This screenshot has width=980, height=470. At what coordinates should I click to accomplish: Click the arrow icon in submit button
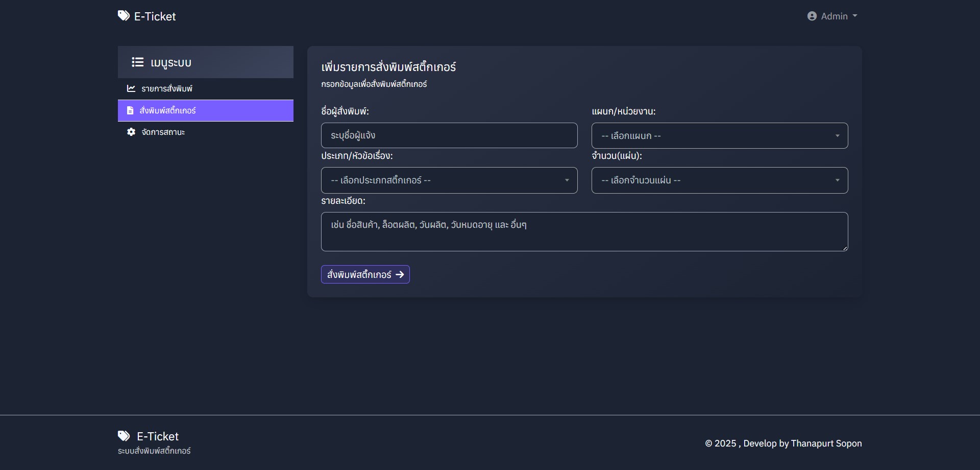400,274
